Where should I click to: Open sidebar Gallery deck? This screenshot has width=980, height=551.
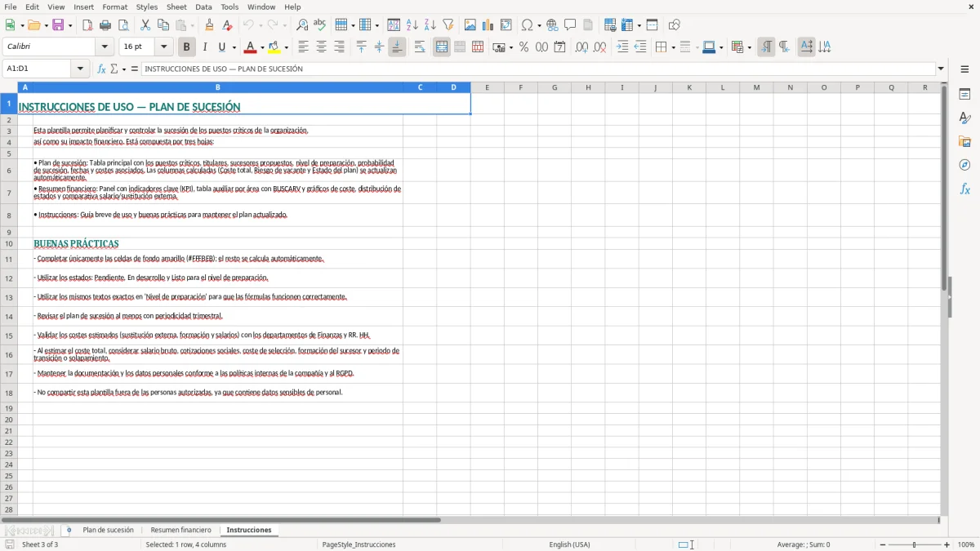[x=964, y=142]
